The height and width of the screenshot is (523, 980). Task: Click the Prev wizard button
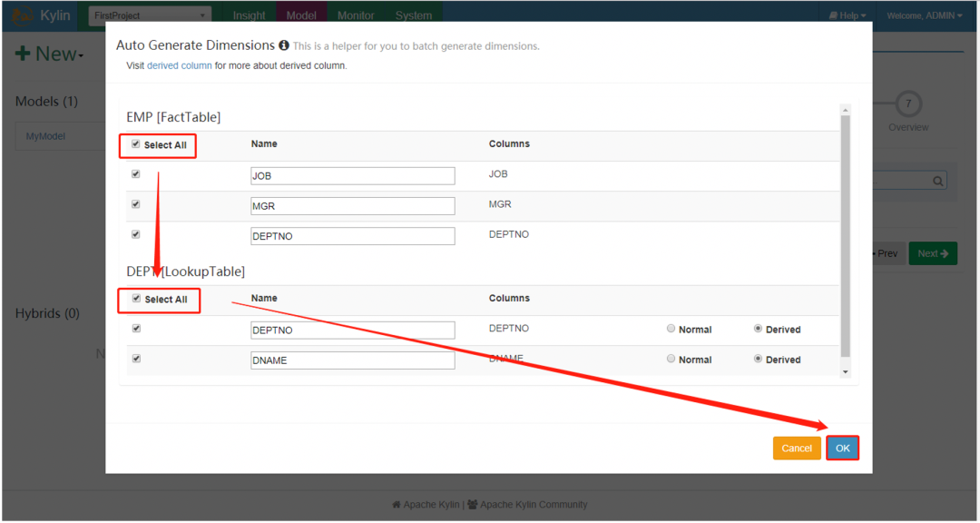(x=887, y=253)
